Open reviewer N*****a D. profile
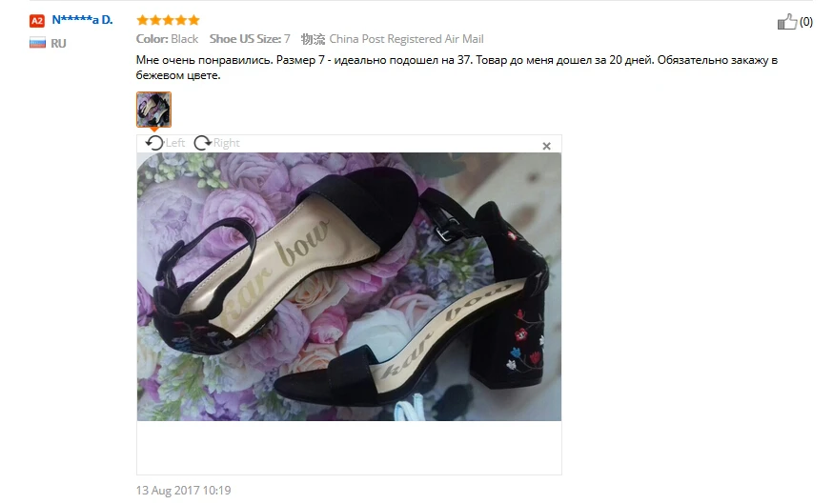 point(82,20)
